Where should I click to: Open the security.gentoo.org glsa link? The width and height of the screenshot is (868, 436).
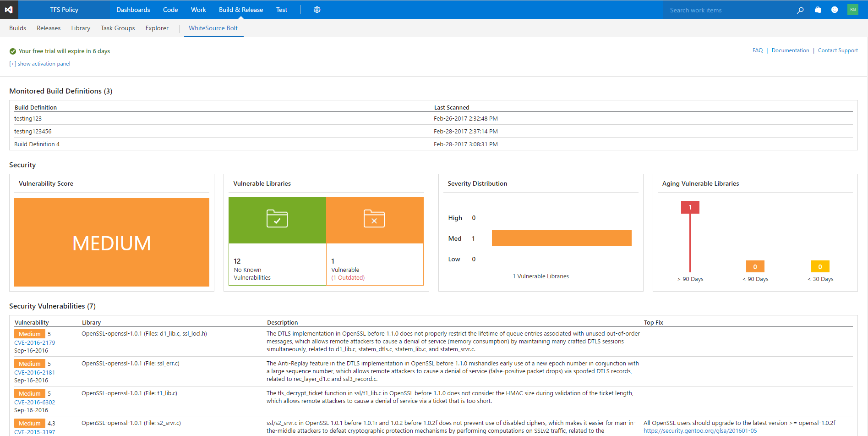[x=700, y=431]
